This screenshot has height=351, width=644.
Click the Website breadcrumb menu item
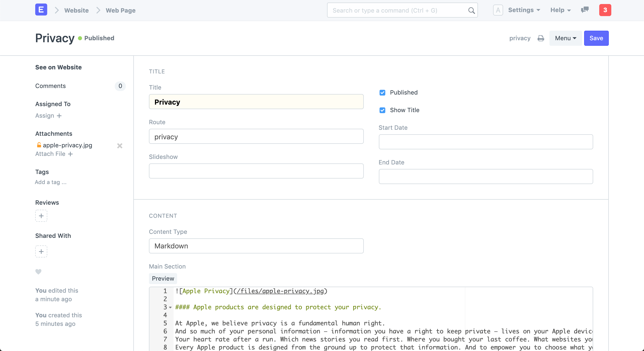76,10
